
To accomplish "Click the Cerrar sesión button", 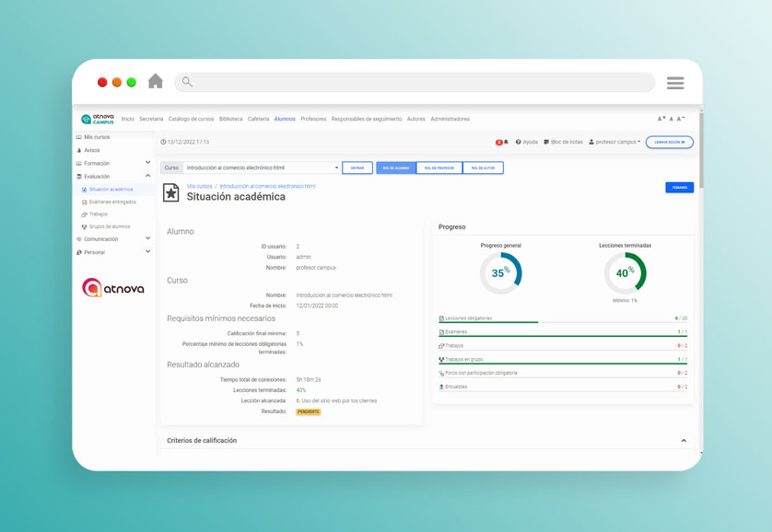I will pos(669,142).
